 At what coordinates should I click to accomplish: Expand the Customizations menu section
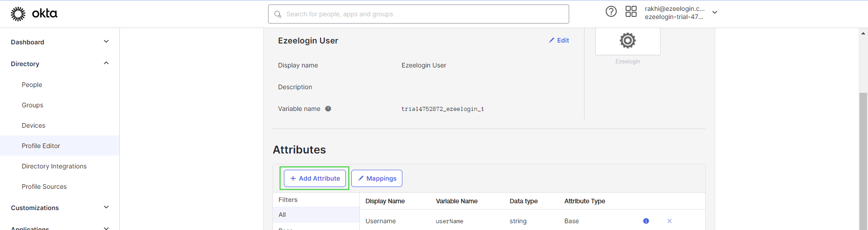pyautogui.click(x=106, y=207)
